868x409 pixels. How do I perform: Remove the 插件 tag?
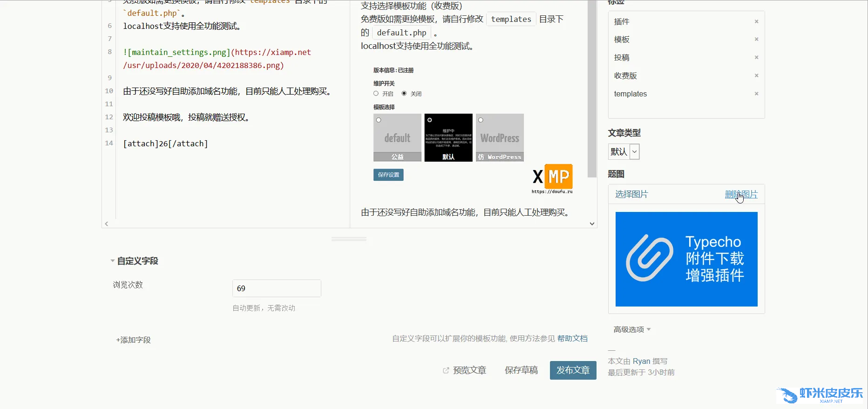[x=756, y=21]
